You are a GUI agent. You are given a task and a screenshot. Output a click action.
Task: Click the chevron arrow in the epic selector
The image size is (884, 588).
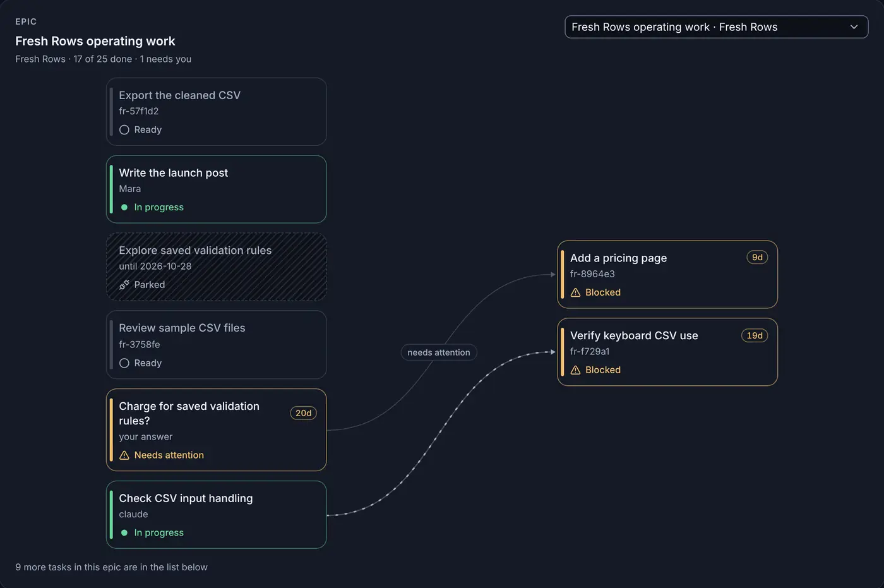[x=854, y=27]
